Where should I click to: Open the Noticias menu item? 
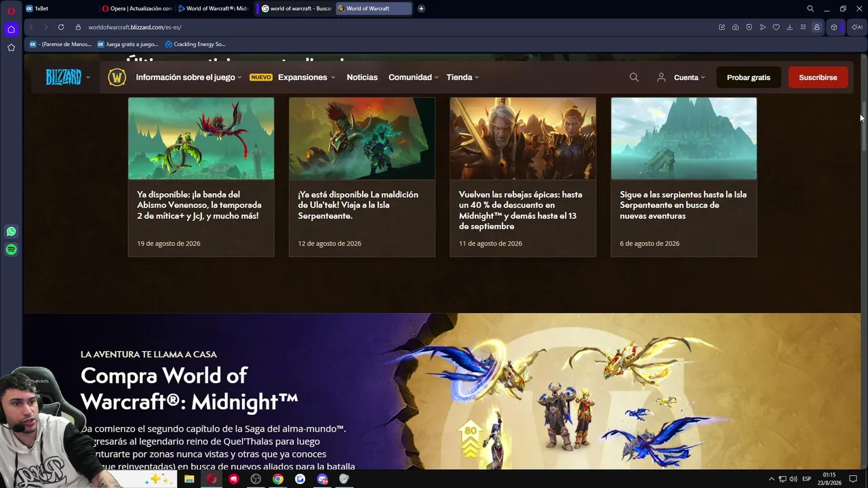coord(362,77)
